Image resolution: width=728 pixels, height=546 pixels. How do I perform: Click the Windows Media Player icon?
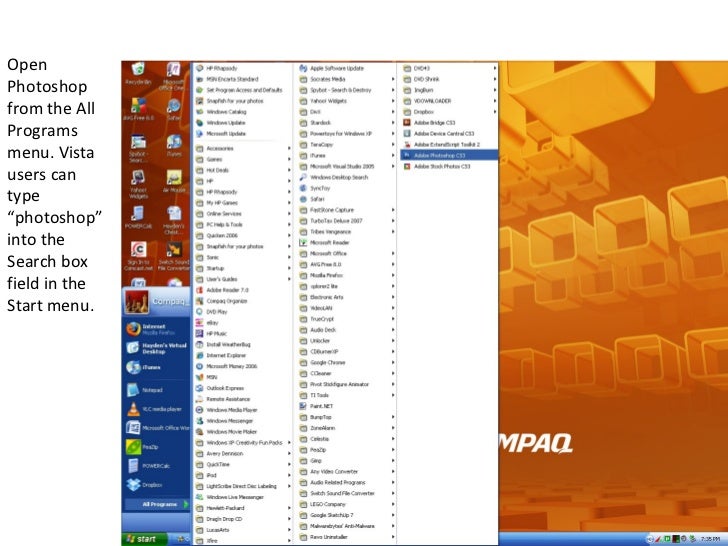(x=200, y=410)
